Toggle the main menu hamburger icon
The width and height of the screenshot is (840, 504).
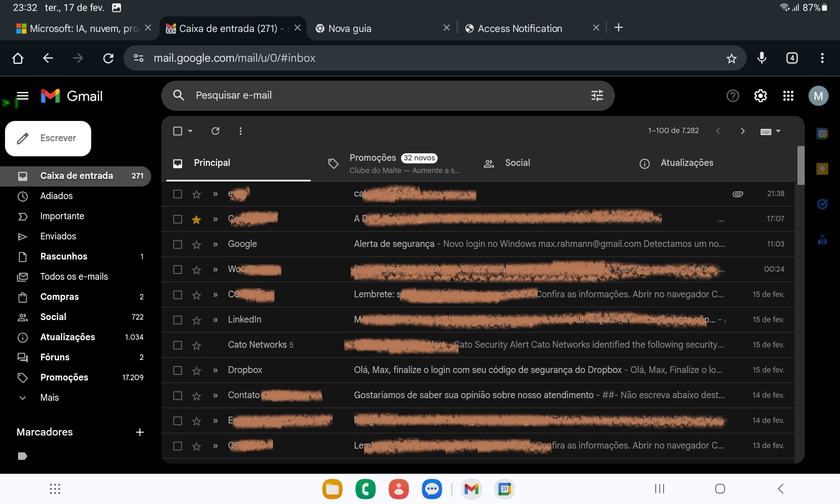[x=23, y=96]
